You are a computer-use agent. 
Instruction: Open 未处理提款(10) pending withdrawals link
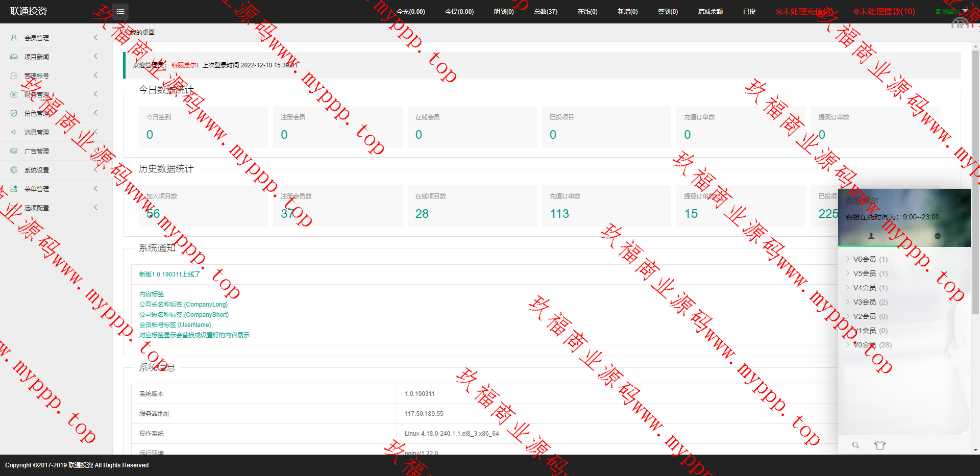tap(885, 11)
